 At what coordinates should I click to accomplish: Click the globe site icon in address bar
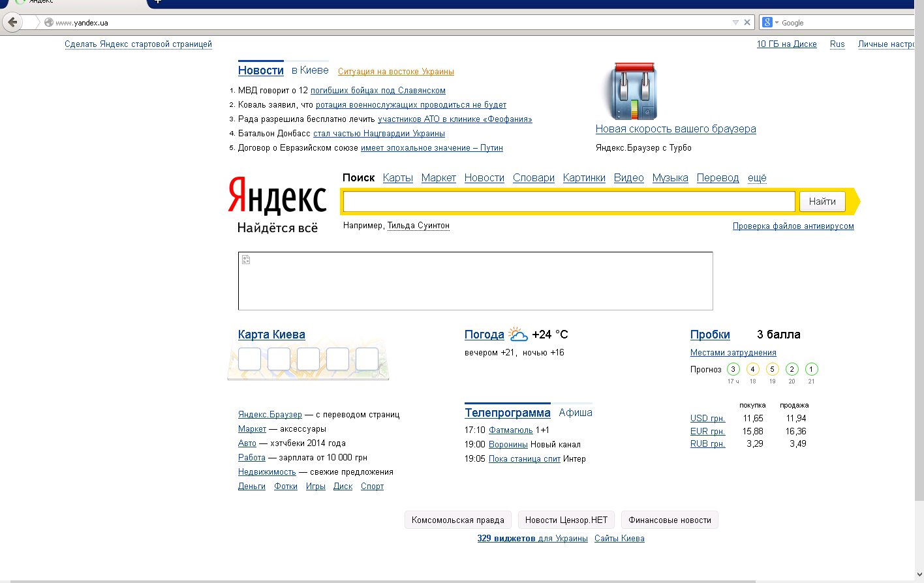48,22
